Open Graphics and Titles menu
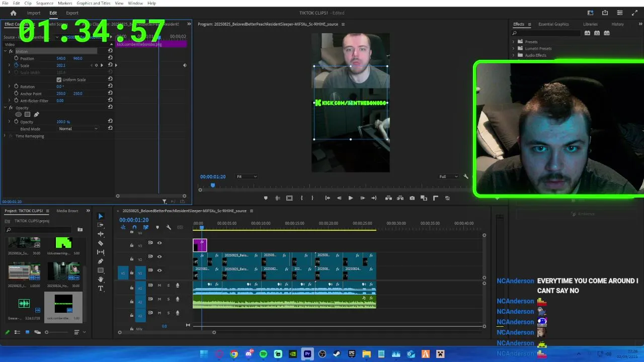Viewport: 644px width, 362px height. click(94, 3)
